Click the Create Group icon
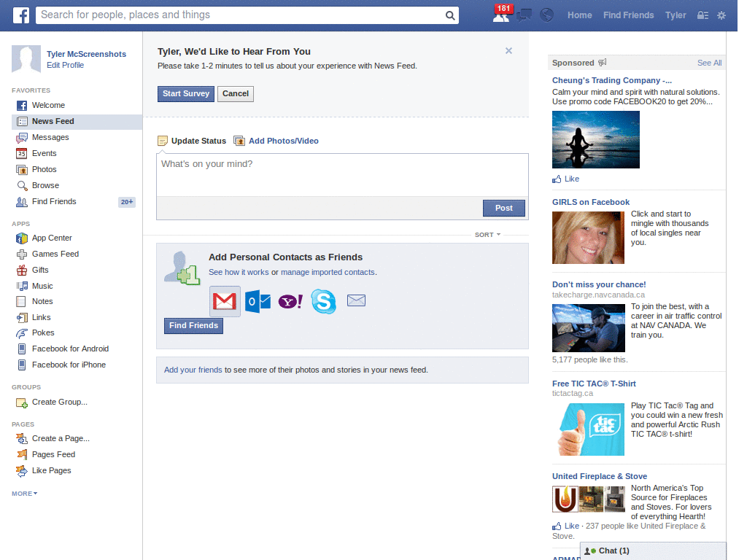747x560 pixels. click(21, 402)
